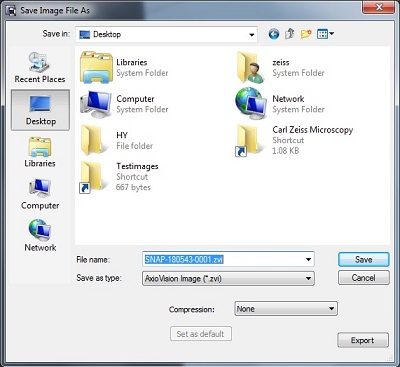400x367 pixels.
Task: Click the Export button
Action: tap(363, 340)
